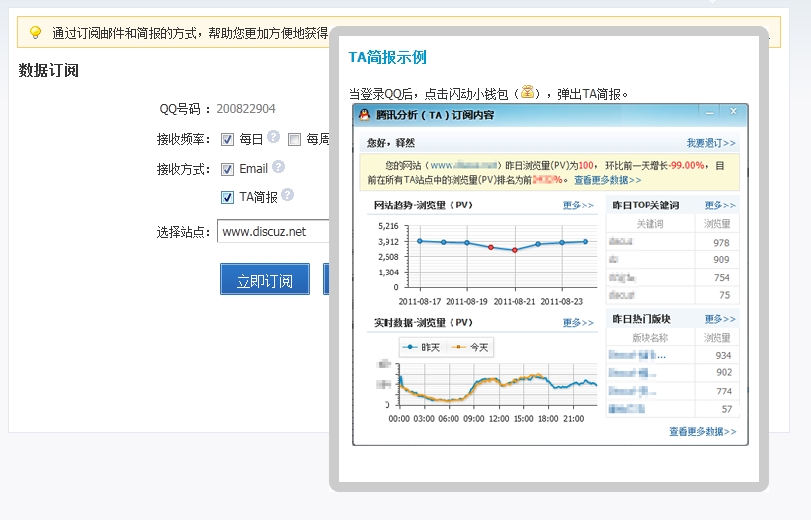Click 2011-08-17 date on trend chart
The image size is (811, 520).
tap(419, 301)
